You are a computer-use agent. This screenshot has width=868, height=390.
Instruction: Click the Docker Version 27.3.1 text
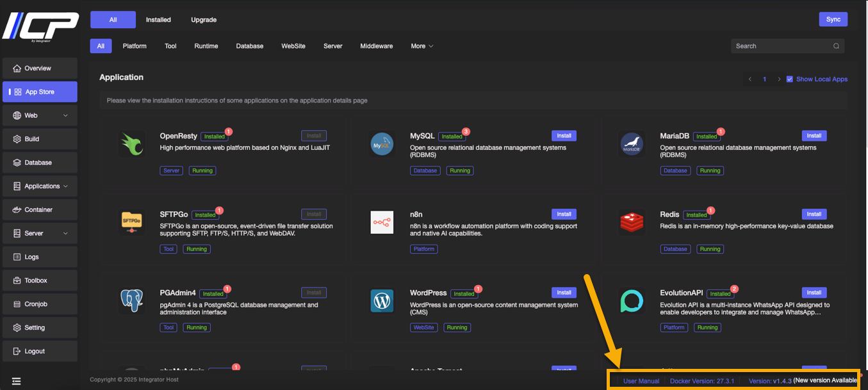[x=702, y=381]
